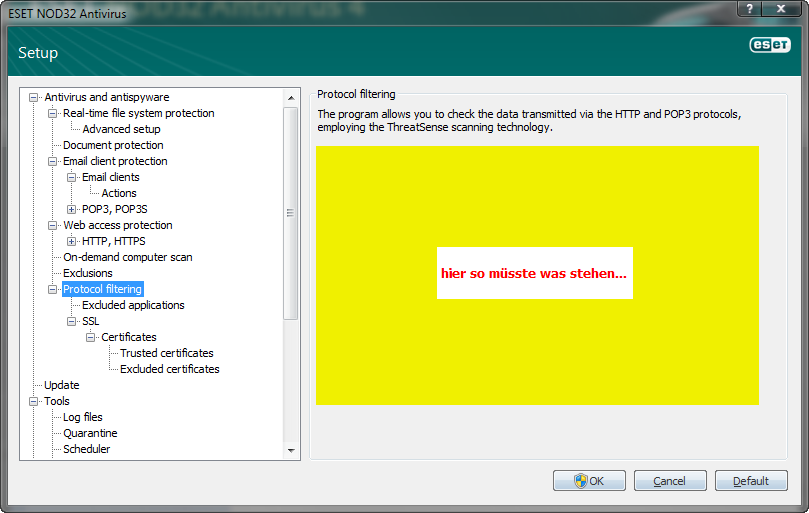The image size is (809, 513).
Task: Open Log files tree item
Action: point(83,417)
